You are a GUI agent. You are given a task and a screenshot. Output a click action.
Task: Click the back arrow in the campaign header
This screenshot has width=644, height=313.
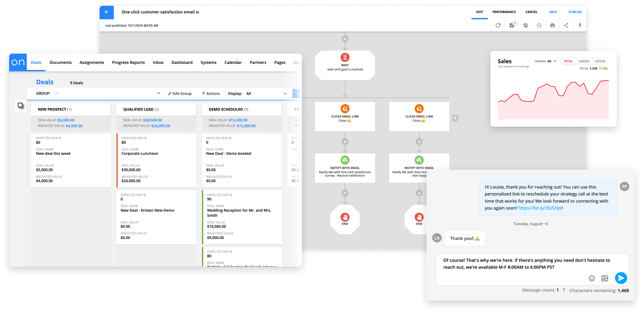coord(106,12)
